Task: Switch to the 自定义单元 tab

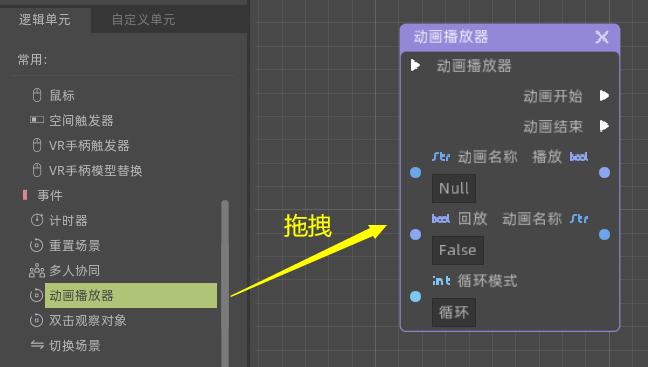Action: (x=143, y=19)
